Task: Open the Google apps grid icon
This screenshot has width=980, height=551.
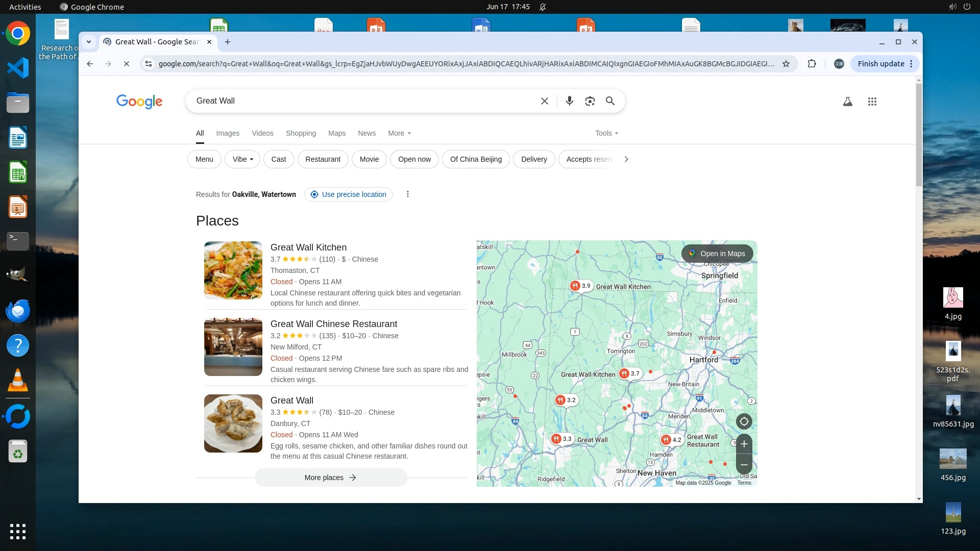Action: (872, 102)
